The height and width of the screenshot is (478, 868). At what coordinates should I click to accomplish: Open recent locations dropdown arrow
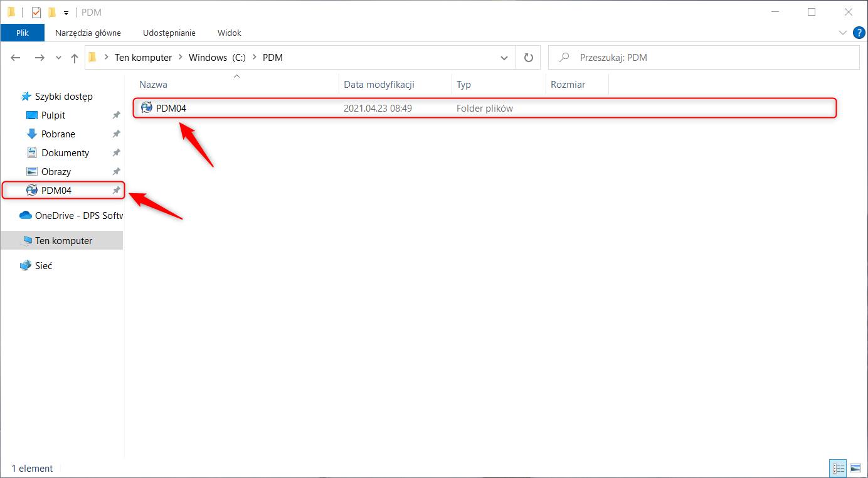point(59,58)
